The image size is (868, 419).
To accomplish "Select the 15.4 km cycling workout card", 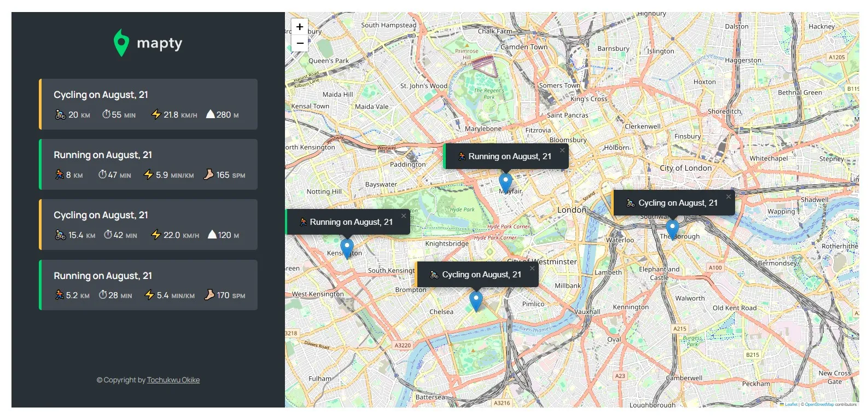I will (148, 224).
